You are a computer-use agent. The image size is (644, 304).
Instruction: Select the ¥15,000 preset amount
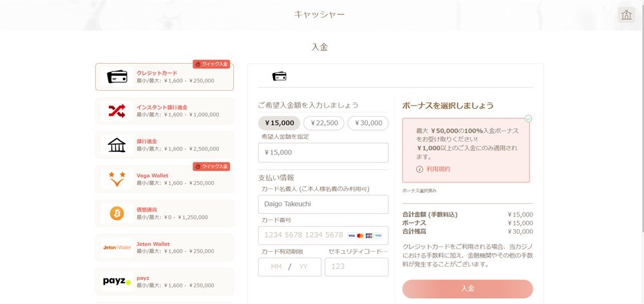click(x=279, y=123)
